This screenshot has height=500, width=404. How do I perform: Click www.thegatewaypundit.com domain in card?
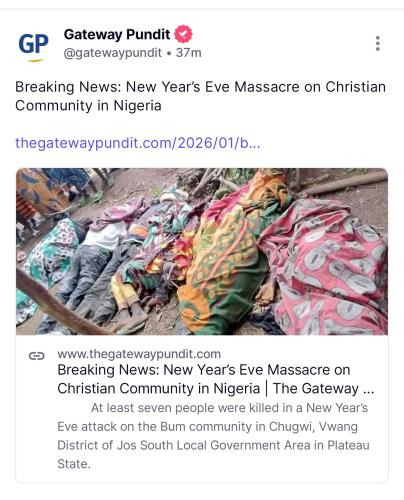tap(139, 354)
